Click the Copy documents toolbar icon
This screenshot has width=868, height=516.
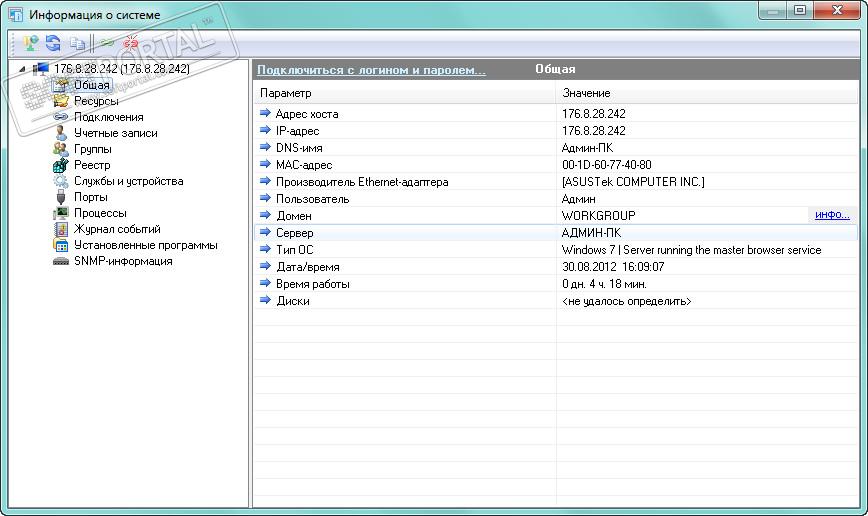[77, 43]
